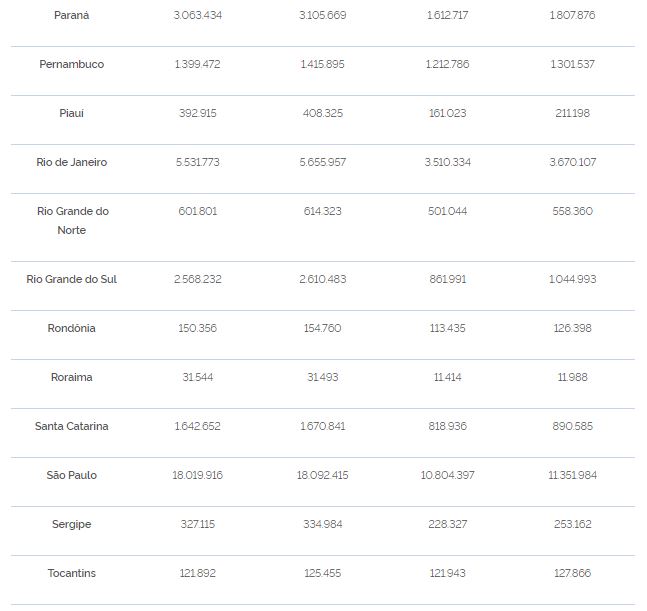
Task: Select the Roraima row label
Action: coord(71,377)
